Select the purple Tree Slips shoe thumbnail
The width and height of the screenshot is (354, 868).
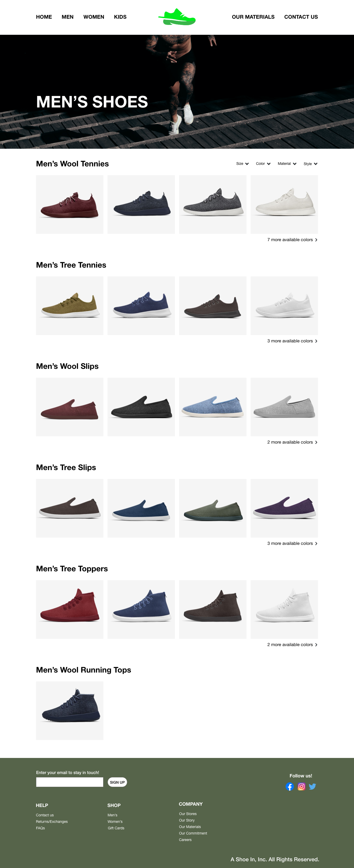(x=284, y=508)
